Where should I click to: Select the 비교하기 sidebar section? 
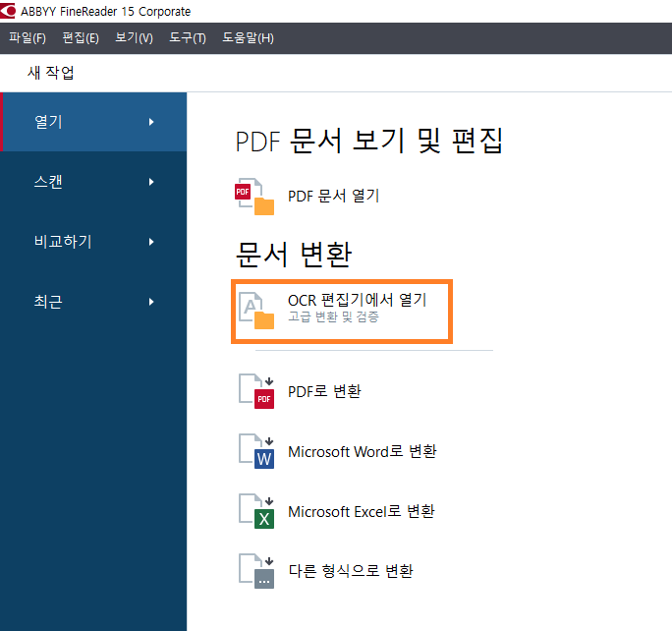(93, 242)
